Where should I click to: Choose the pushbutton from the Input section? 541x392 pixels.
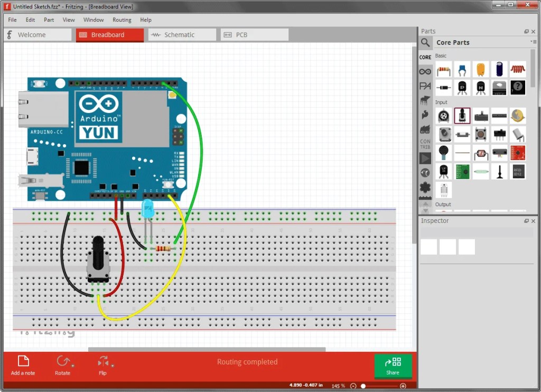pyautogui.click(x=481, y=133)
